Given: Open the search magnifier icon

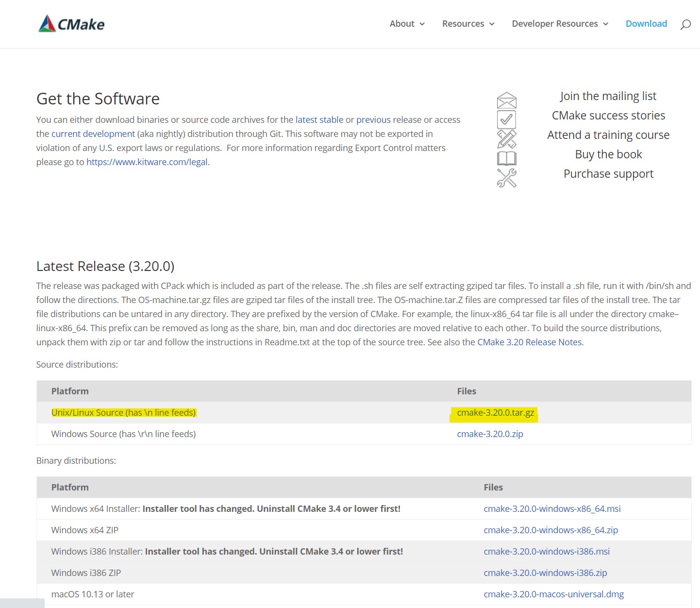Looking at the screenshot, I should [x=685, y=24].
